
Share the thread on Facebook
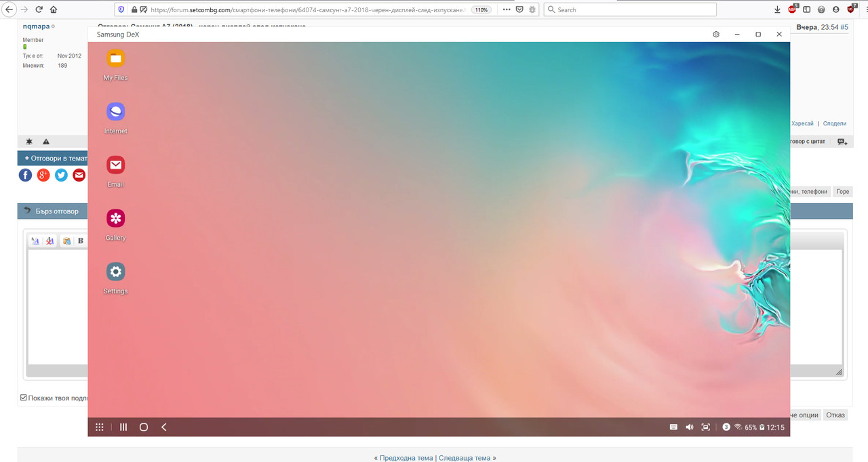tap(25, 175)
